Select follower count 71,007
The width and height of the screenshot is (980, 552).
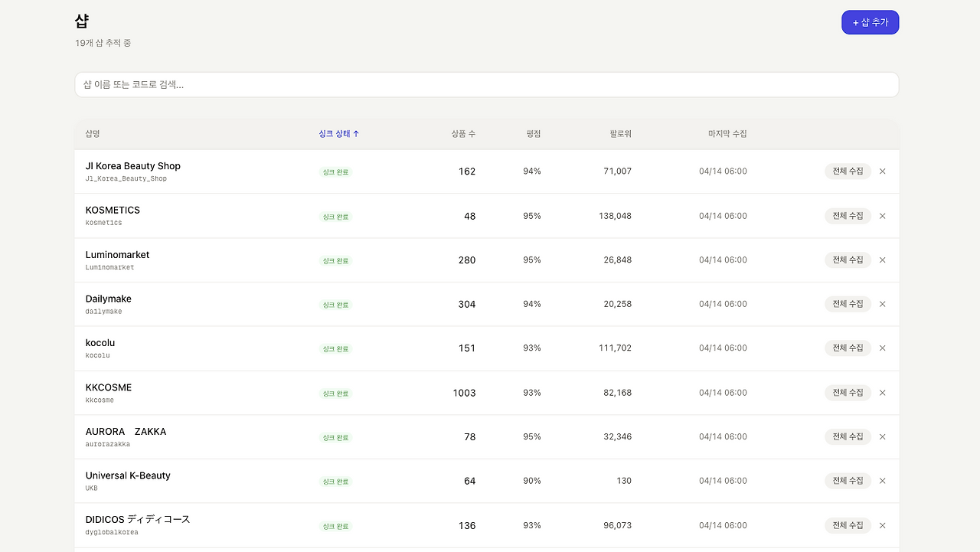pos(618,171)
